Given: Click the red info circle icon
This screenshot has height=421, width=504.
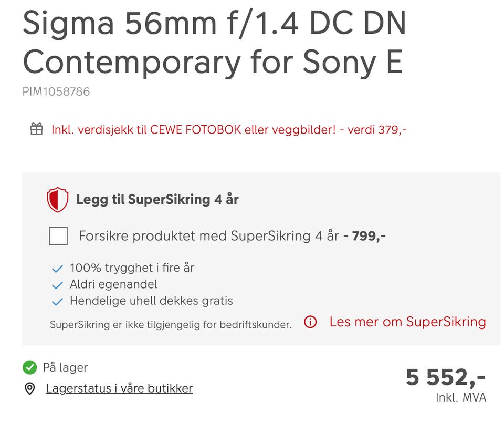Looking at the screenshot, I should pyautogui.click(x=310, y=322).
